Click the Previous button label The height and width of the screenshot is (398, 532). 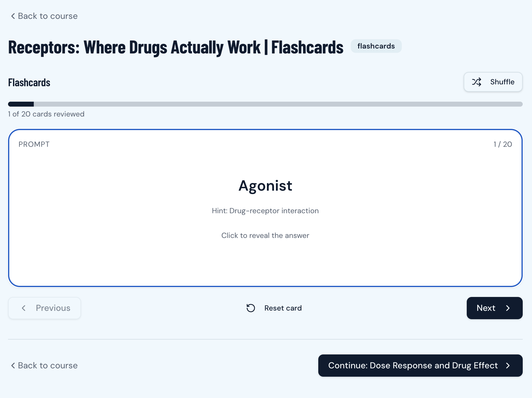(53, 308)
